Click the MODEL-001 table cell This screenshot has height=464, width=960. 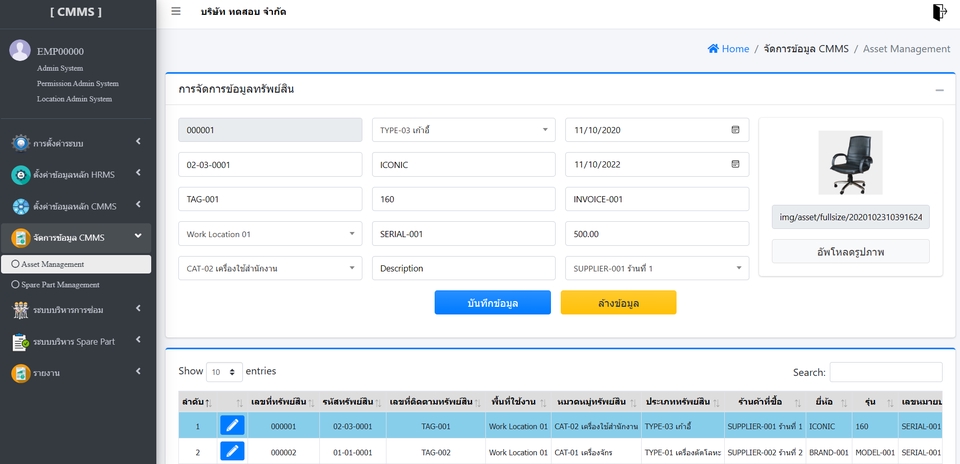875,452
